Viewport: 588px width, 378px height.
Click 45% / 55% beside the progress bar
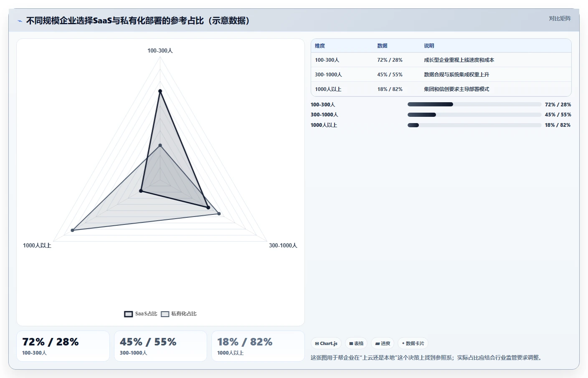(558, 115)
